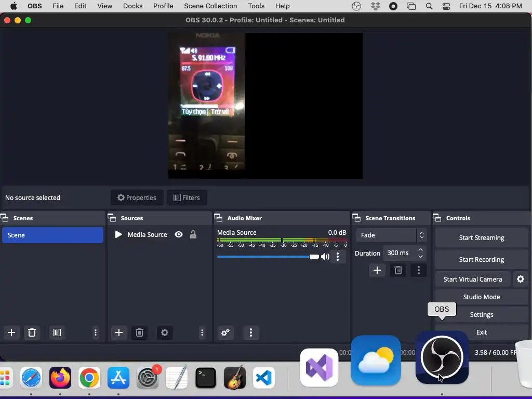
Task: Open the Help menu
Action: pyautogui.click(x=282, y=6)
